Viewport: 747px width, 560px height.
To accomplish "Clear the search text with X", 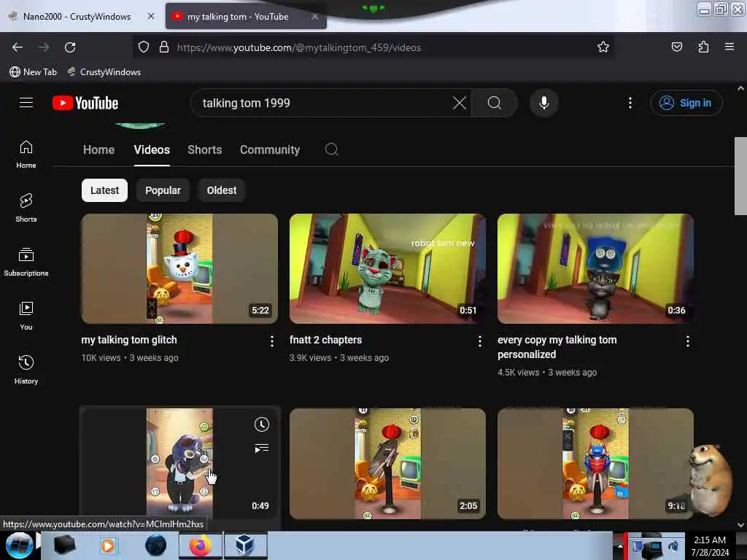I will (460, 103).
